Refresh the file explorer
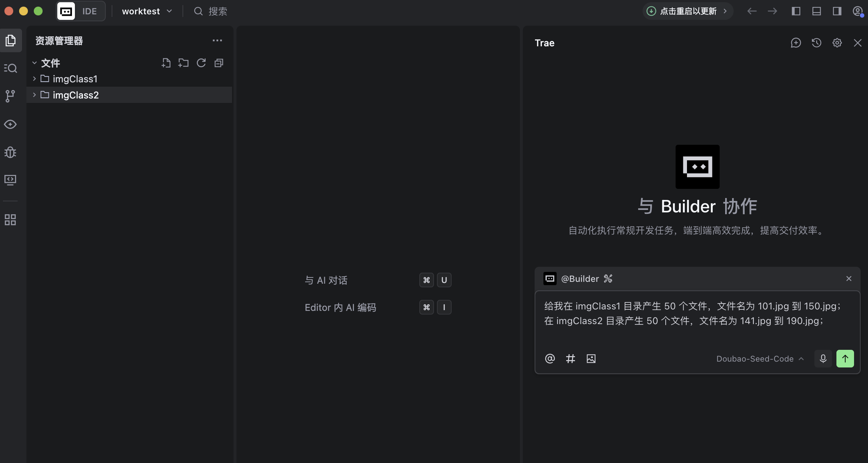The width and height of the screenshot is (868, 463). [x=201, y=63]
